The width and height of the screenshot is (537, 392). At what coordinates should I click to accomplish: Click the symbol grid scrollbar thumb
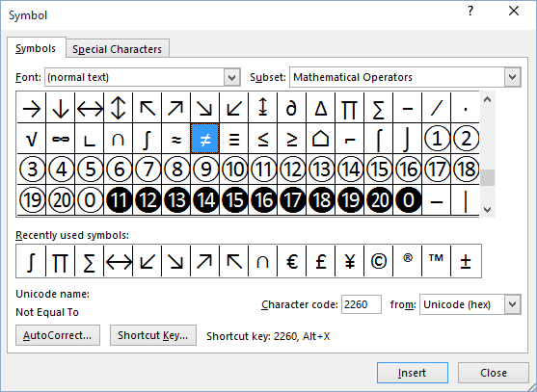tap(487, 177)
